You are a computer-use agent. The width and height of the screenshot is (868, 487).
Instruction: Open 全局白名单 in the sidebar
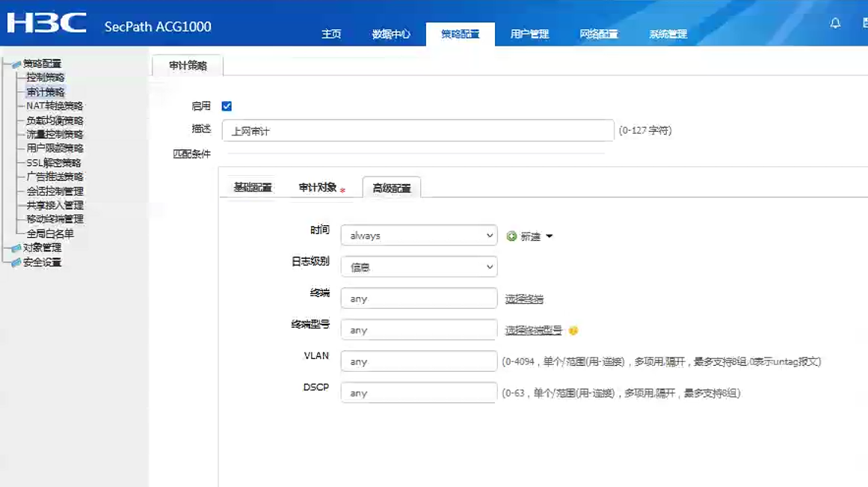click(50, 234)
